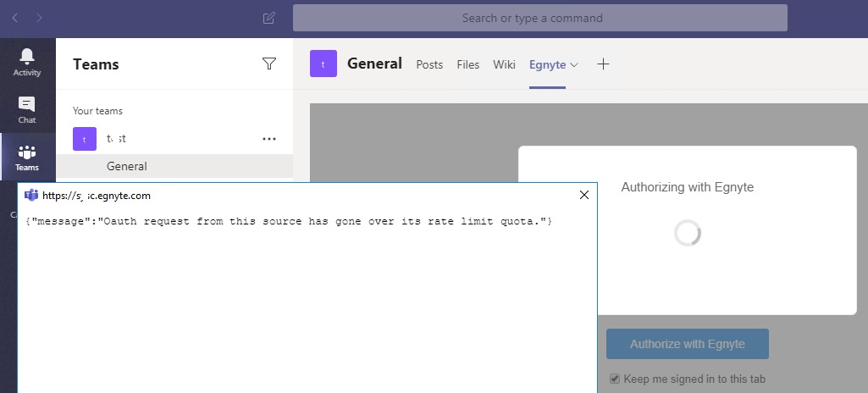The width and height of the screenshot is (868, 393).
Task: Click the General channel title heading
Action: (x=375, y=64)
